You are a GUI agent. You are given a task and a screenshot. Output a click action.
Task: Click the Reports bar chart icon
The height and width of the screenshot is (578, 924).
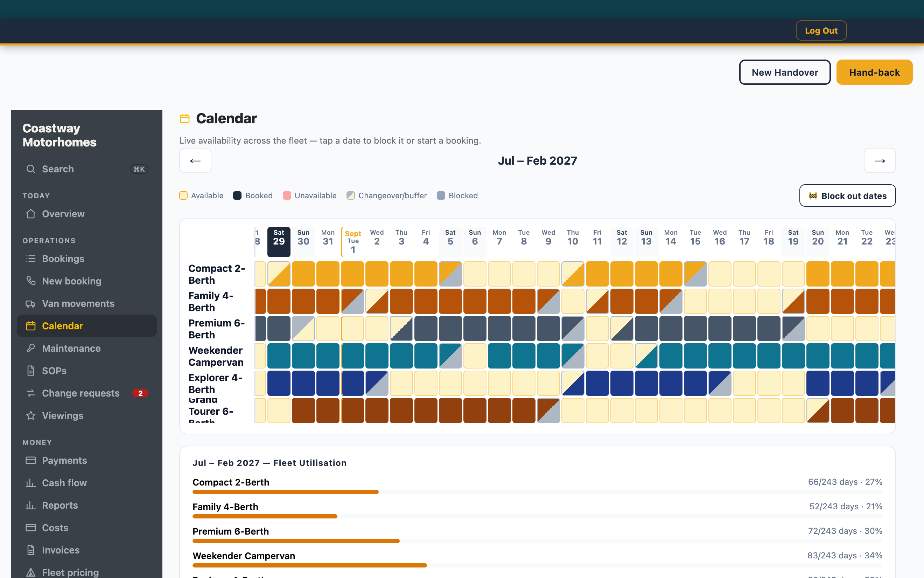pos(31,505)
